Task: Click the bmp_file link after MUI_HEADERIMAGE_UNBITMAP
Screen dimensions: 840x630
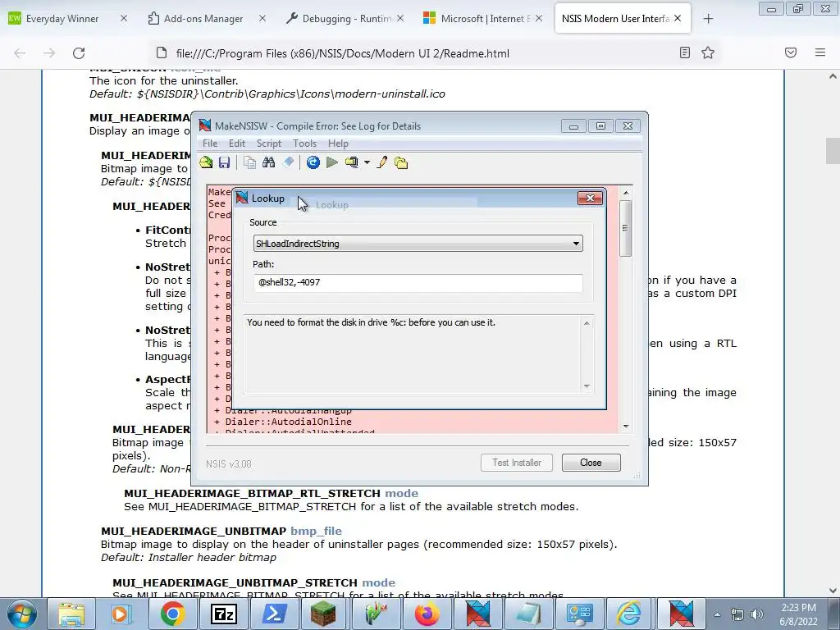Action: tap(316, 531)
